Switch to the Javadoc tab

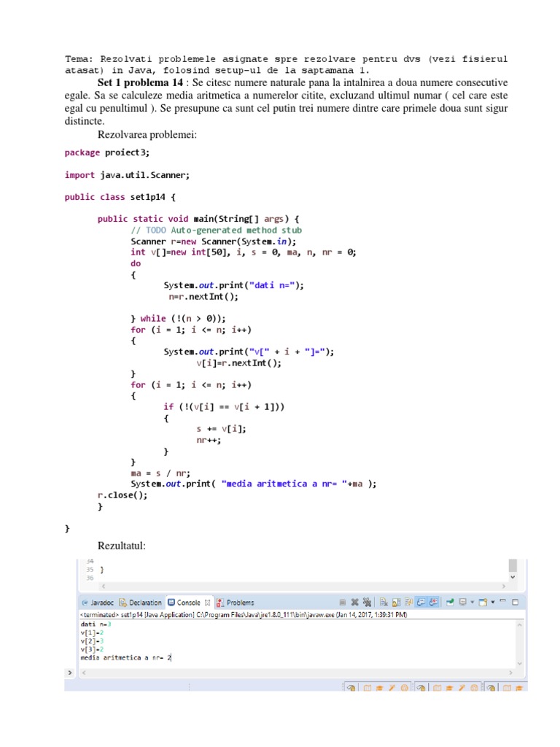click(x=98, y=603)
